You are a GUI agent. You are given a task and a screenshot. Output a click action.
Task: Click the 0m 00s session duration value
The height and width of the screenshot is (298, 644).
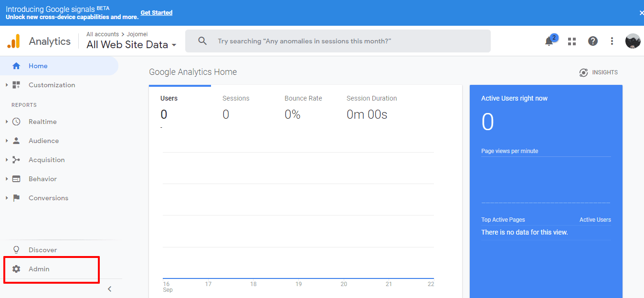click(367, 114)
